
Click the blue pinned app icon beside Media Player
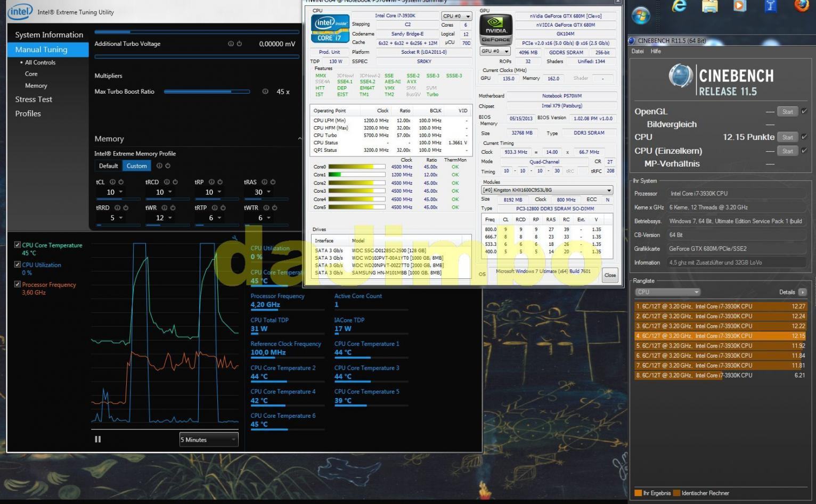point(771,6)
